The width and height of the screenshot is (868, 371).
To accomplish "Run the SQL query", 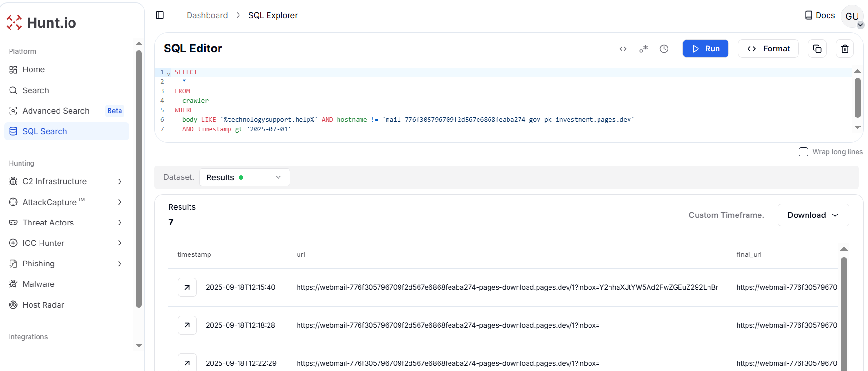I will click(x=705, y=49).
